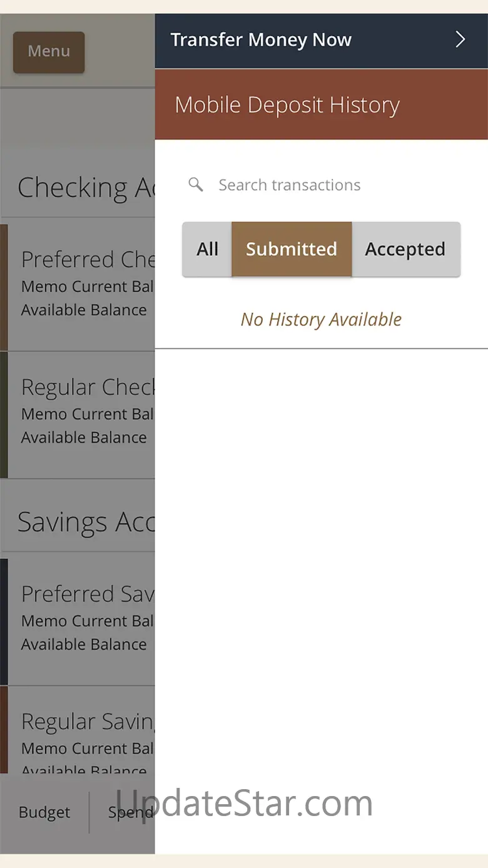
Task: Click the navy color strip beside Preferred Savings
Action: point(4,621)
